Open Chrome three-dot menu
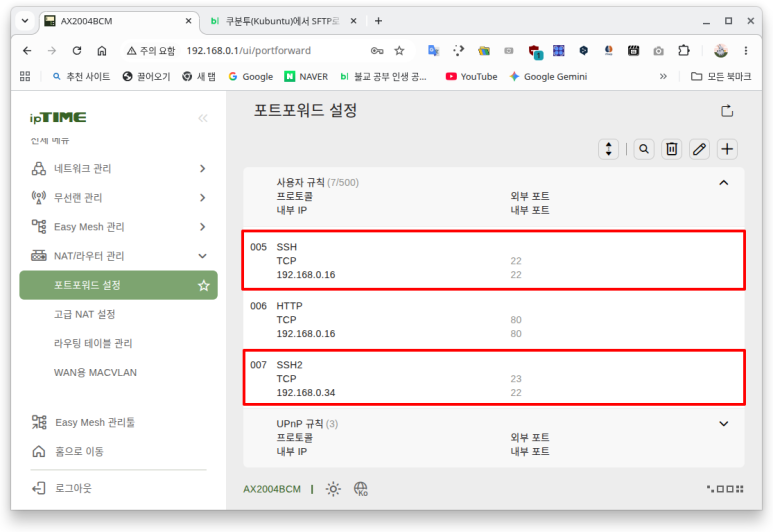The image size is (773, 532). point(746,50)
